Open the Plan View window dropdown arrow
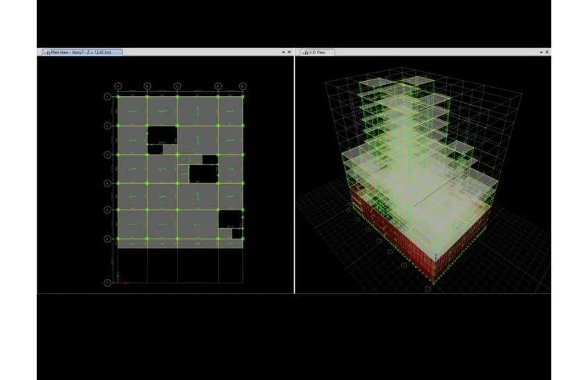Screen dimensions: 588x380 (x=283, y=53)
